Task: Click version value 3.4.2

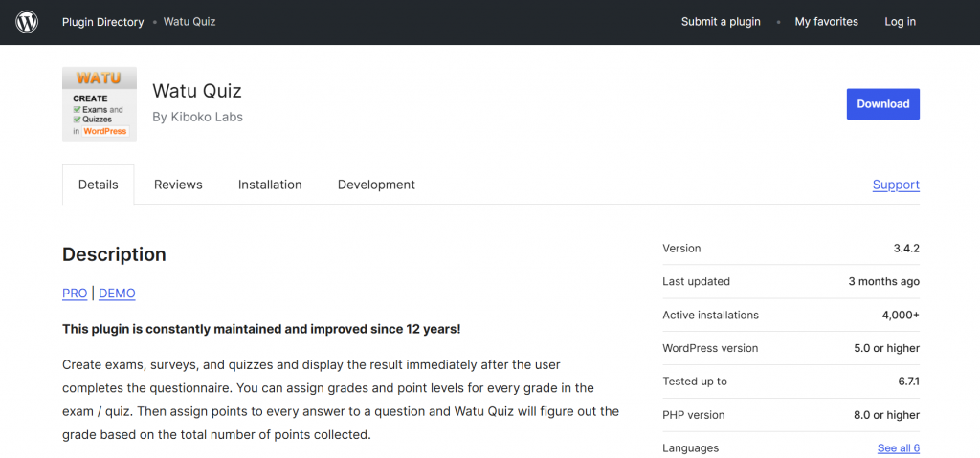Action: point(906,248)
